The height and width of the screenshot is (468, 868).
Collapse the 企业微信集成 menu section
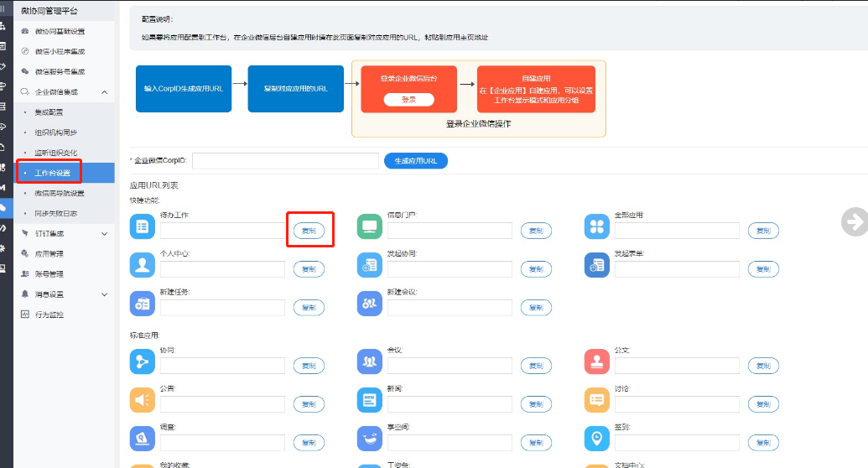104,92
